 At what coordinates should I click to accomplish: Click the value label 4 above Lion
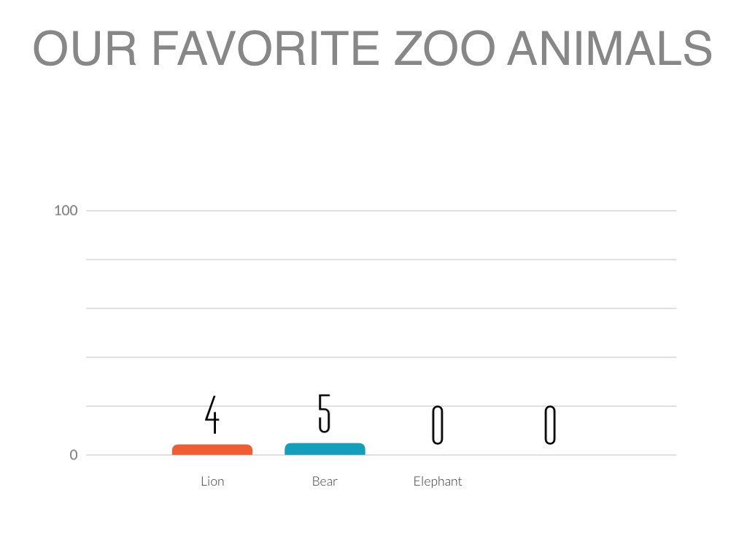click(212, 414)
